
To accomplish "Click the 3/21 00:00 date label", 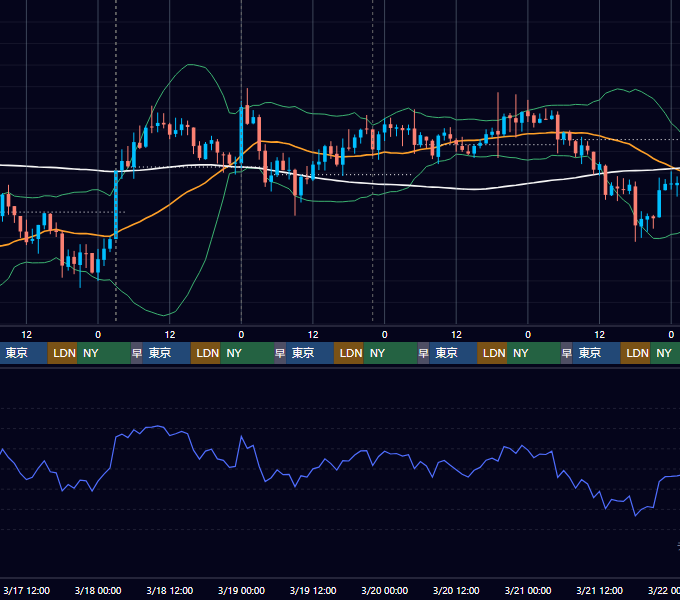I will coord(528,590).
